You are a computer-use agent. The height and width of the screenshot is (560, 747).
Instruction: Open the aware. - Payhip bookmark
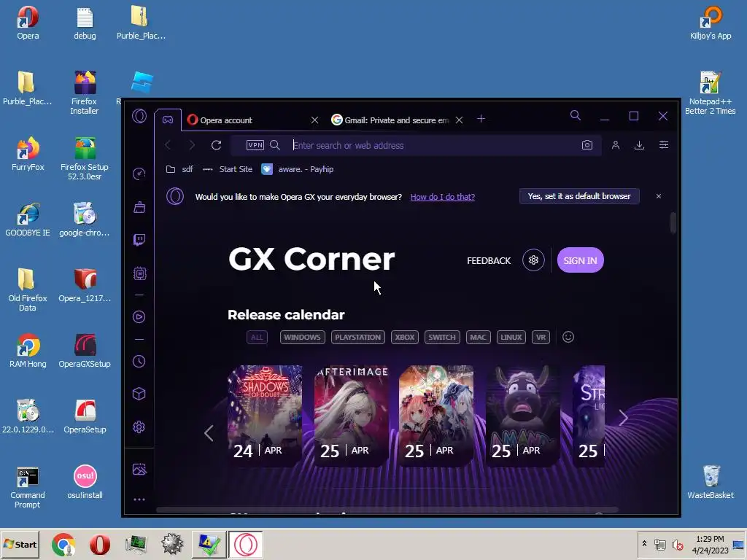click(298, 169)
